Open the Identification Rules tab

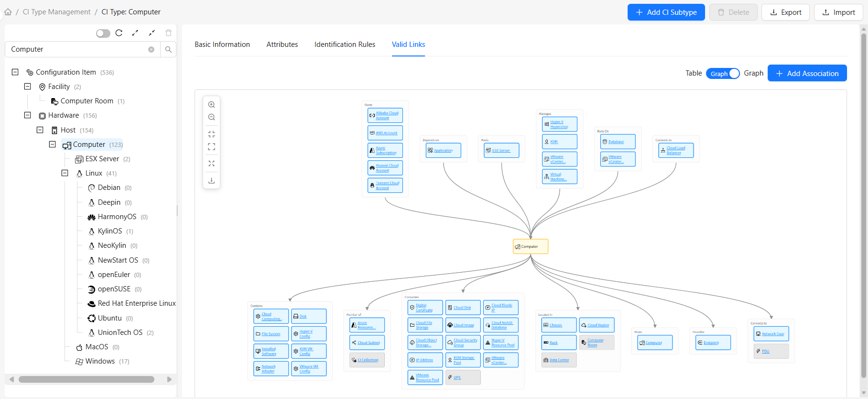[x=345, y=44]
